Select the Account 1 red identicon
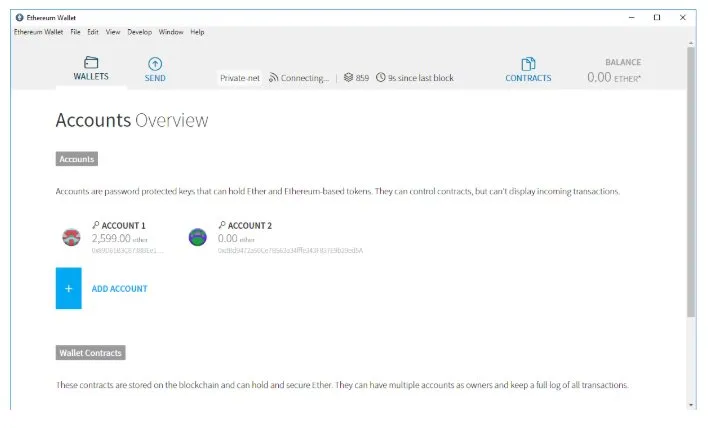 [x=71, y=237]
